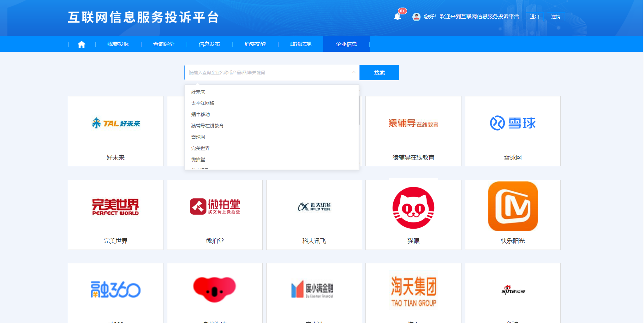Click the 好未来 TAL logo
This screenshot has height=323, width=644.
coord(116,123)
